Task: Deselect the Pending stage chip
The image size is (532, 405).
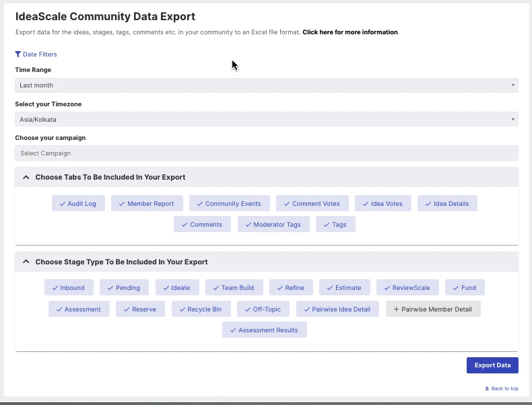Action: tap(124, 287)
